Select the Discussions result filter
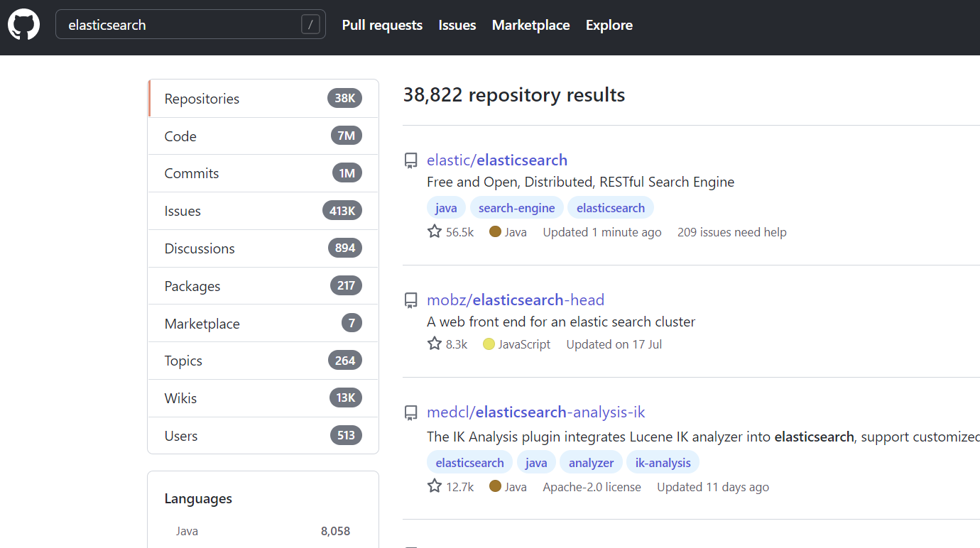 [263, 248]
